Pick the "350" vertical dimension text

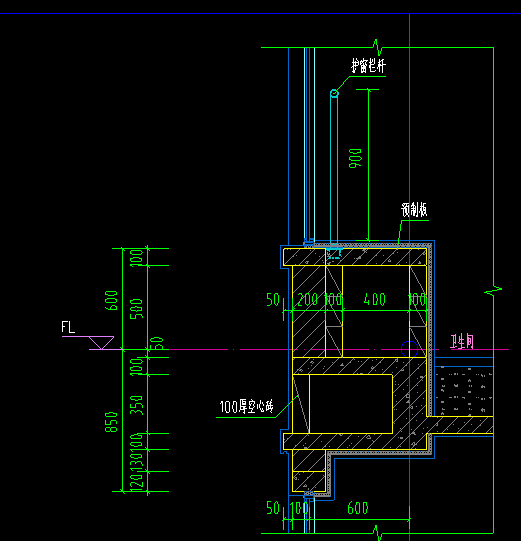136,405
